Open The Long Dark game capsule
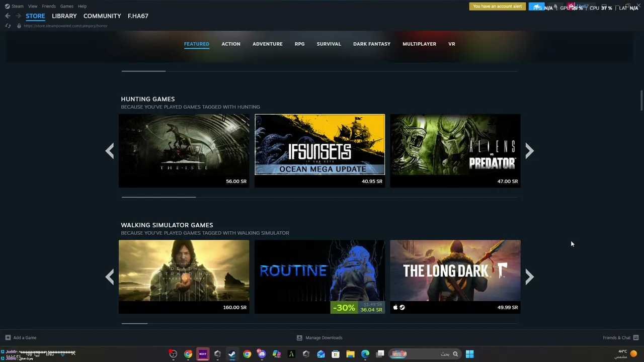 coord(455,277)
